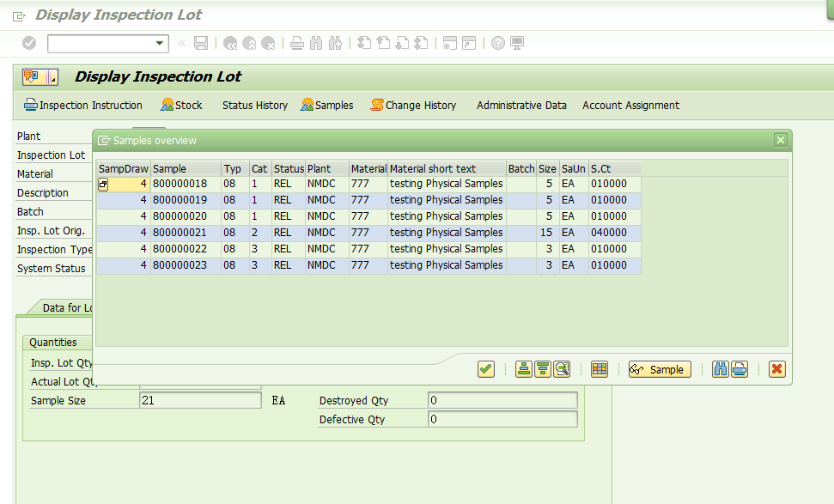Click the Sample glasses button
The width and height of the screenshot is (834, 504).
[660, 369]
